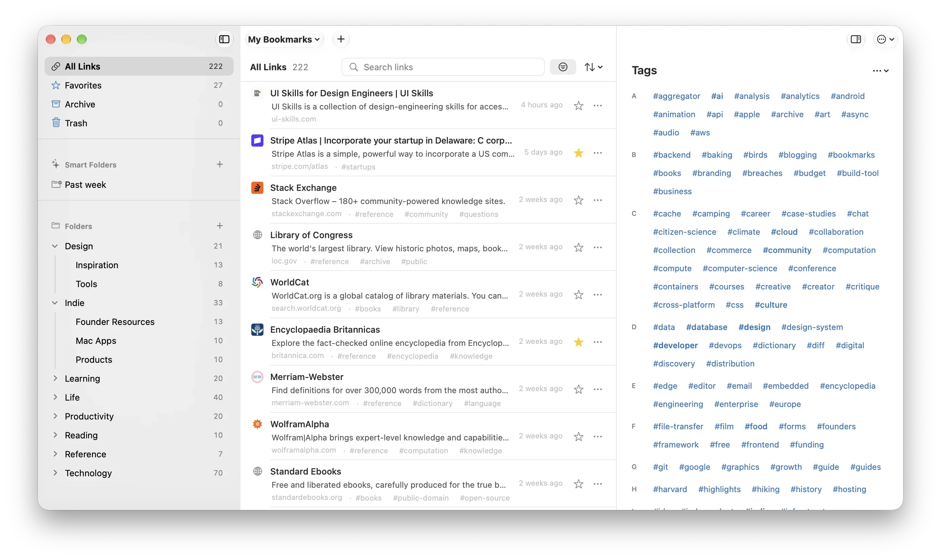Star the Library of Congress bookmark
941x560 pixels.
(x=578, y=247)
